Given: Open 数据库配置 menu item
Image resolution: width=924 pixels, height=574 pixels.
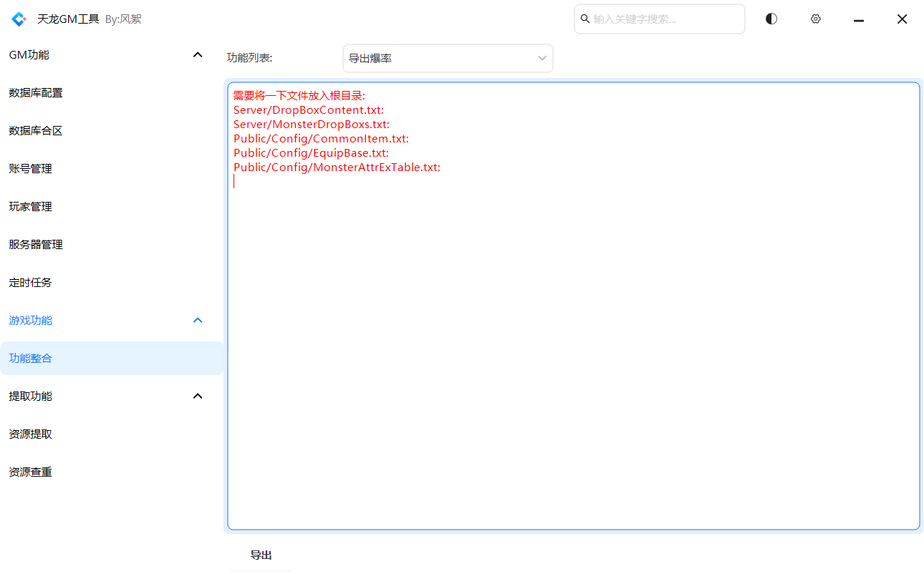Looking at the screenshot, I should 36,93.
